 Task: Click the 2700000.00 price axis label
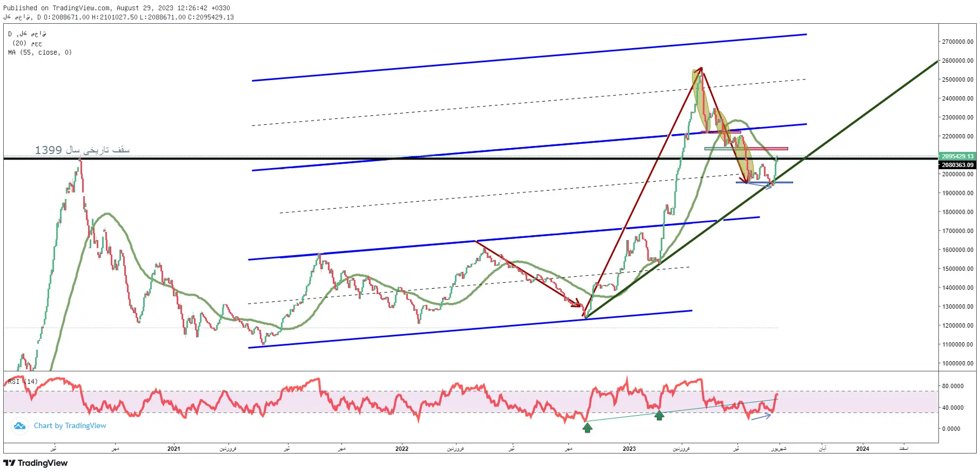(x=957, y=42)
